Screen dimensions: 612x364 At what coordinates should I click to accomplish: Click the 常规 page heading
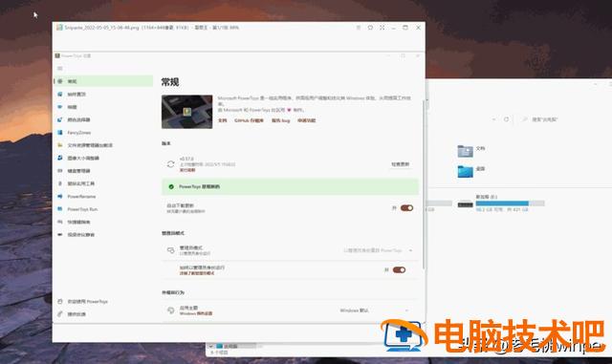(x=170, y=82)
